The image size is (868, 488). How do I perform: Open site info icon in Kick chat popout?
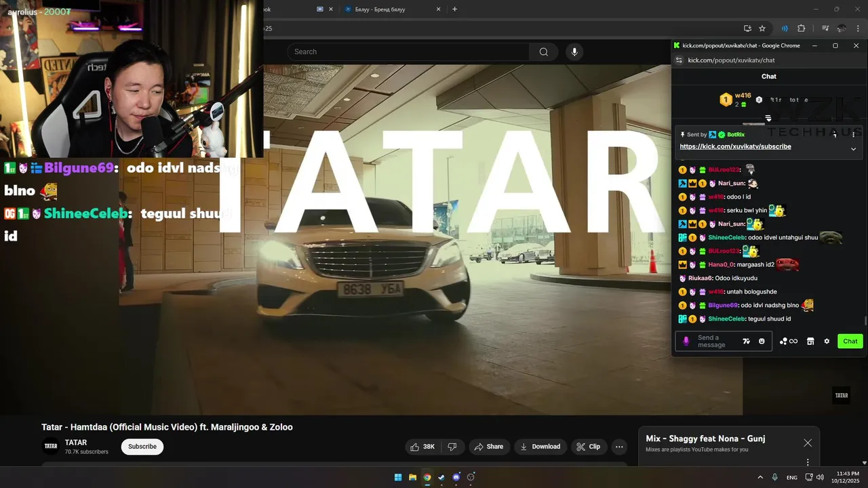[679, 60]
